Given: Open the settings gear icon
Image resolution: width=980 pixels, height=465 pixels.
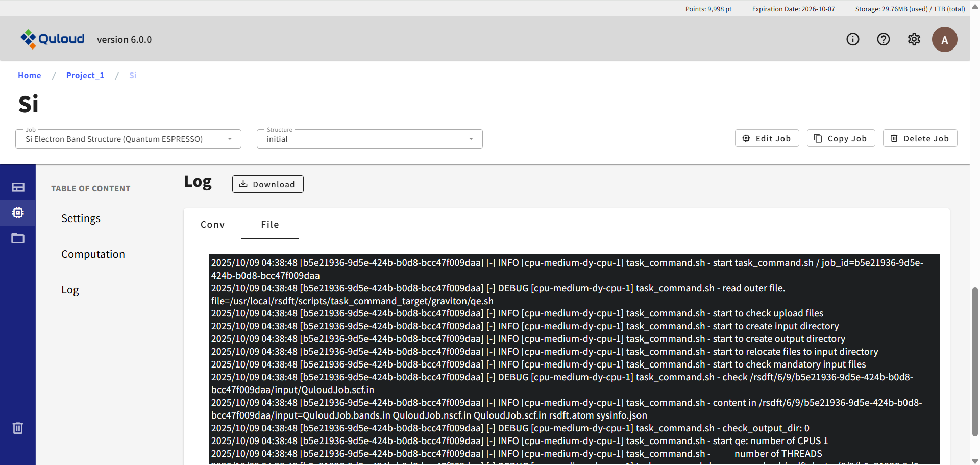Looking at the screenshot, I should point(914,39).
